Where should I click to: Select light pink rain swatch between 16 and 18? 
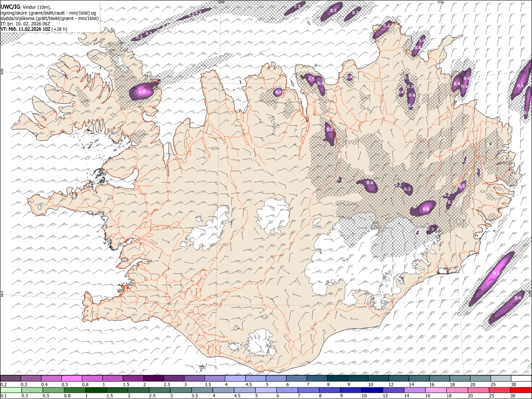pyautogui.click(x=436, y=390)
